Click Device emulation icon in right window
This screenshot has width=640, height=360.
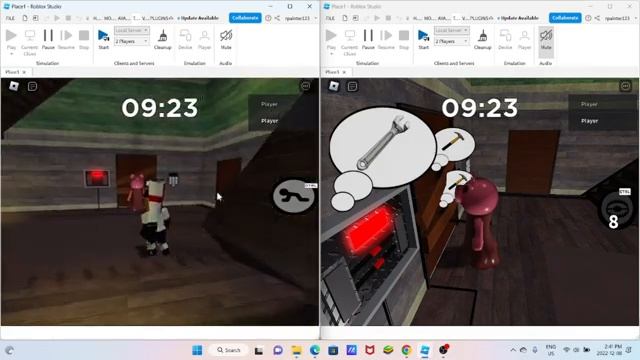pos(505,39)
